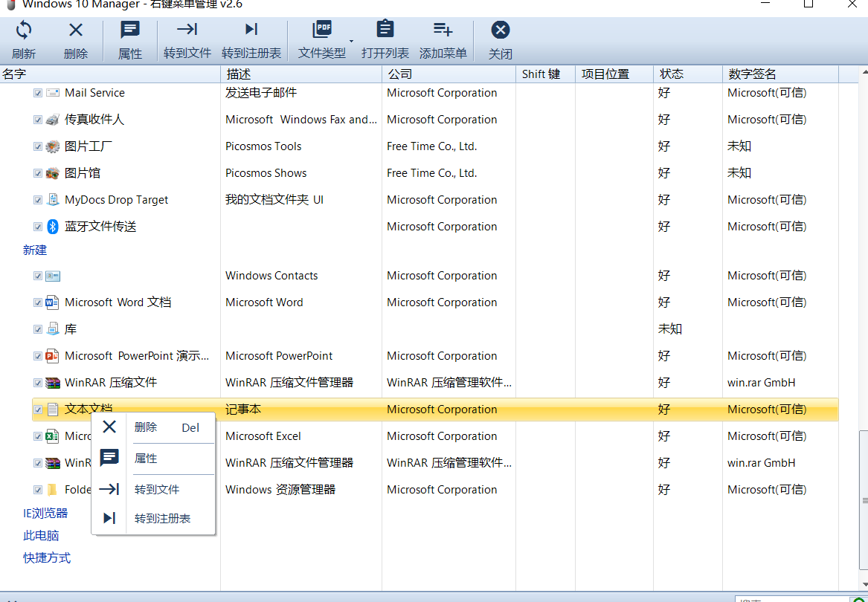The height and width of the screenshot is (602, 868).
Task: Open 属性 properties from the toolbar
Action: (x=130, y=30)
